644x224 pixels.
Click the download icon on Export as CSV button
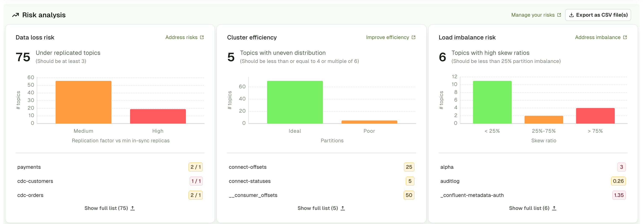[572, 15]
